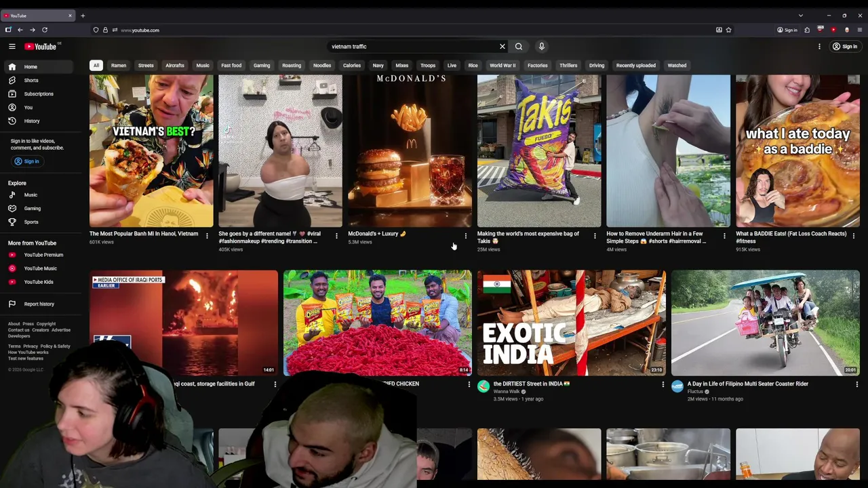The image size is (868, 488).
Task: Go forward with the browser forward arrow
Action: (x=32, y=30)
